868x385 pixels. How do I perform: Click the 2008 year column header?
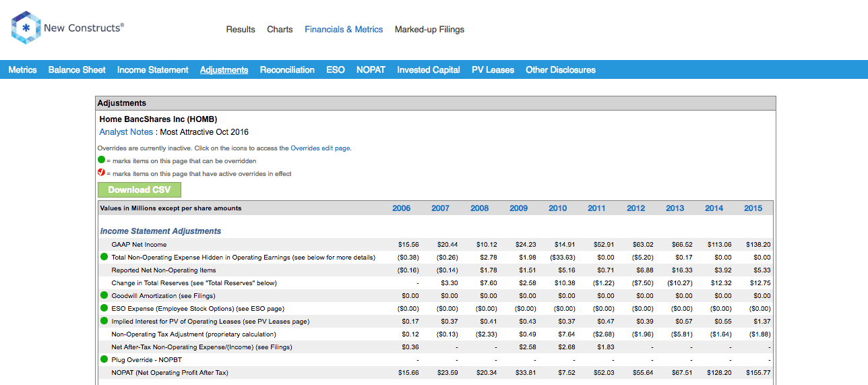pyautogui.click(x=480, y=208)
